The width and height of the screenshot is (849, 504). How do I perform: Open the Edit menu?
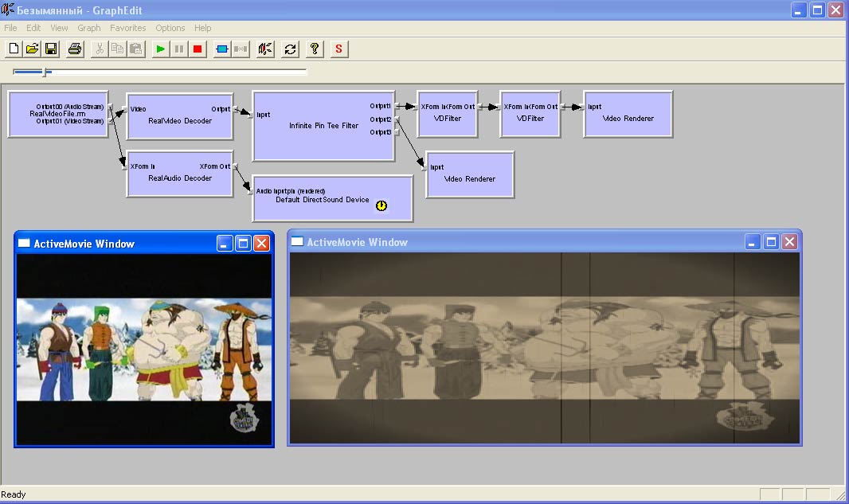[33, 28]
